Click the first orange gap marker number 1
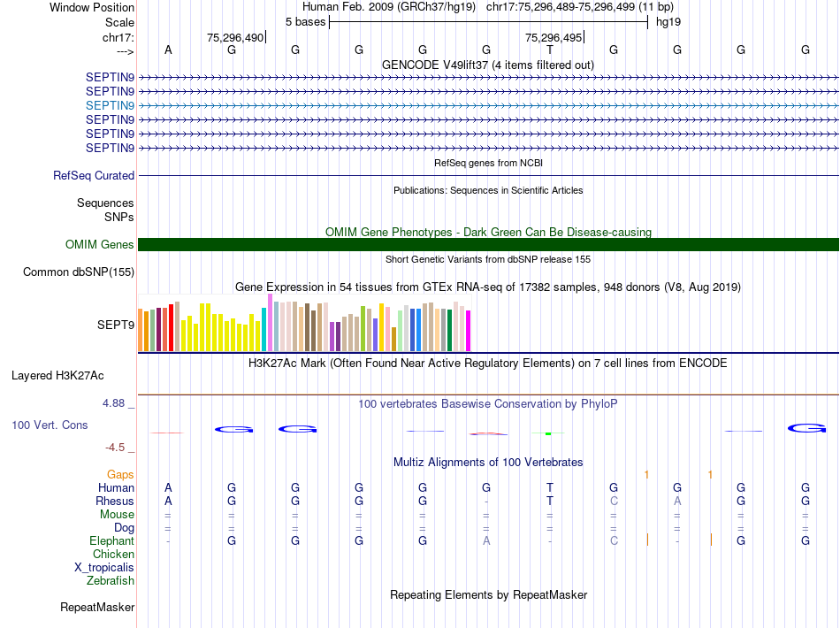The height and width of the screenshot is (628, 840). click(646, 474)
